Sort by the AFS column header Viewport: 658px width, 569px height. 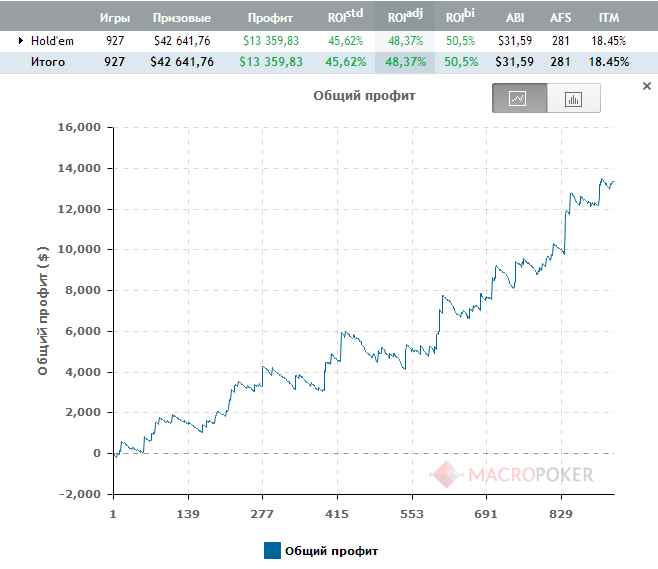point(561,18)
